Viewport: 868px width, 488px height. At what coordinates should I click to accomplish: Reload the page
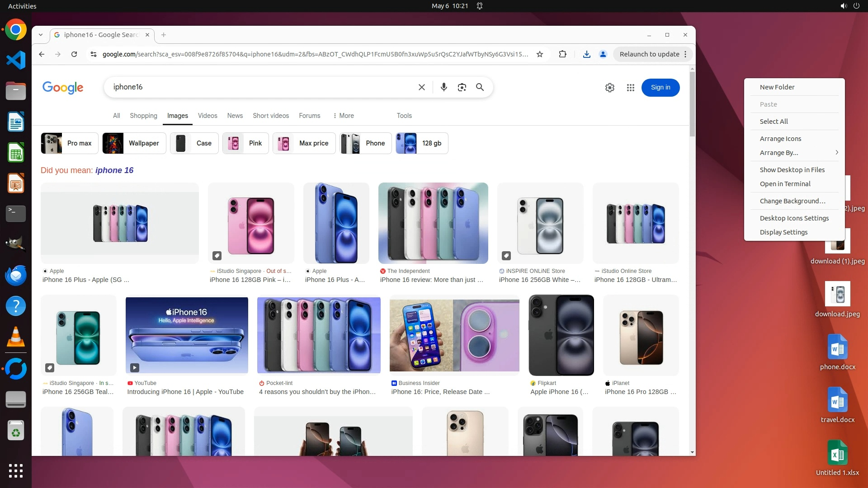tap(74, 54)
